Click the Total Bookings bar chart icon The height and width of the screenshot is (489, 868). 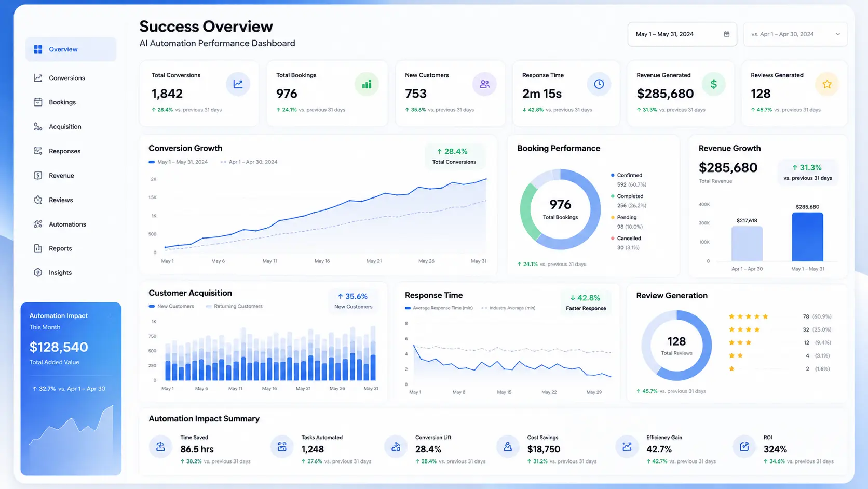[367, 84]
